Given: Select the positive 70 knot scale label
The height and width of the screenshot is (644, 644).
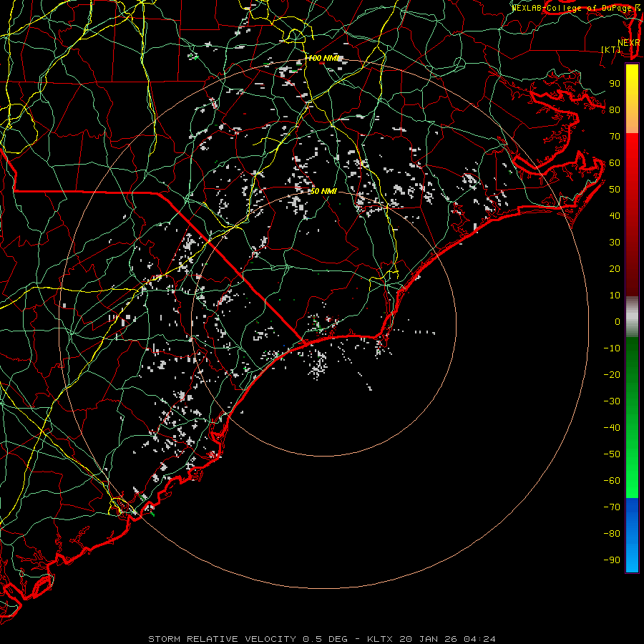Looking at the screenshot, I should [615, 137].
